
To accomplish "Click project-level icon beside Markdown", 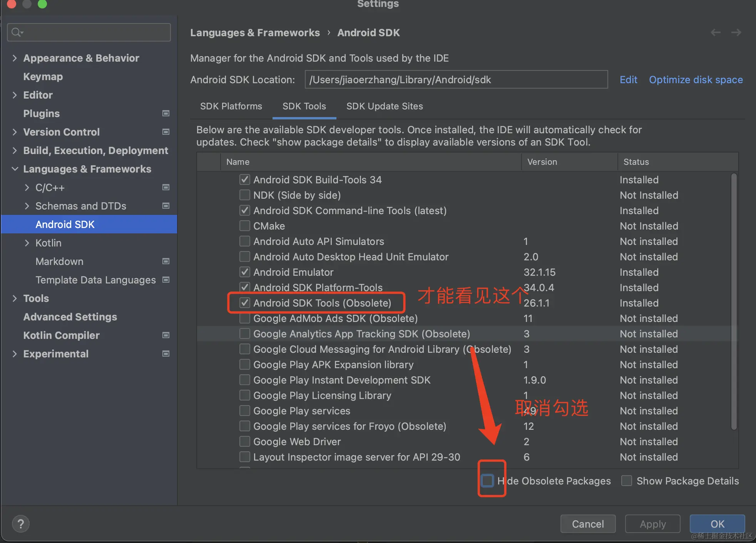I will click(x=166, y=261).
